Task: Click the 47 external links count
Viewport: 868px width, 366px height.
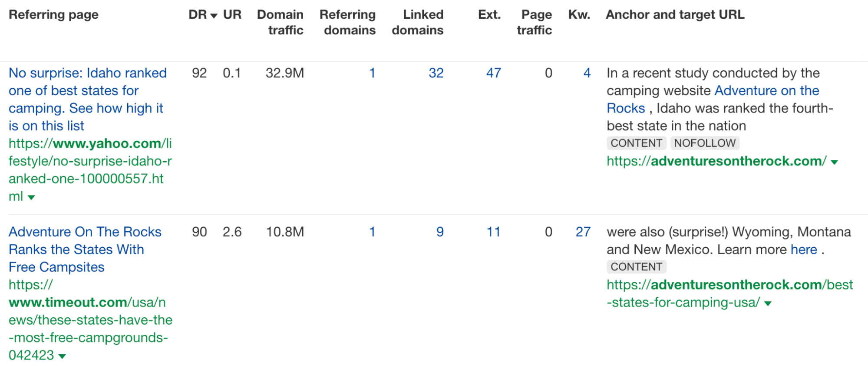Action: tap(493, 73)
